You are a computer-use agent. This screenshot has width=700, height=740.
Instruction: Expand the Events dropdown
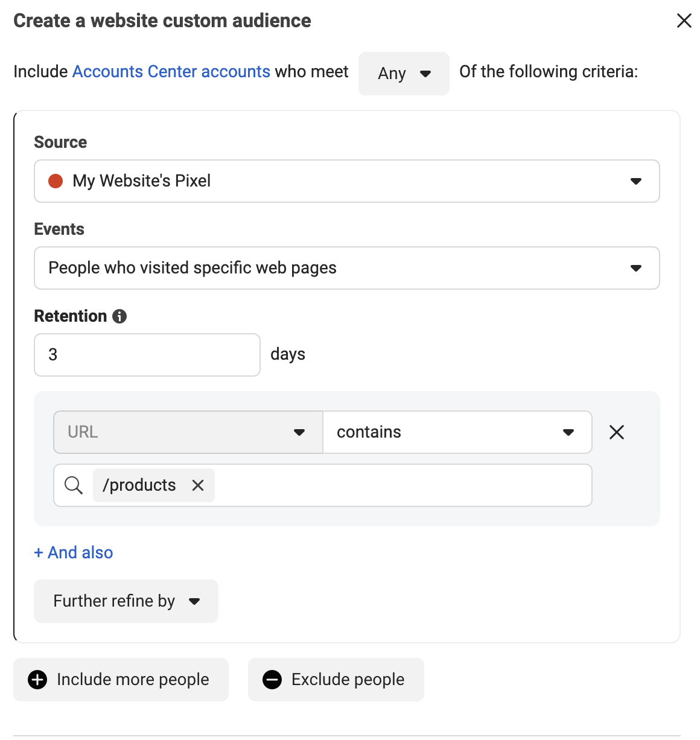[x=347, y=268]
